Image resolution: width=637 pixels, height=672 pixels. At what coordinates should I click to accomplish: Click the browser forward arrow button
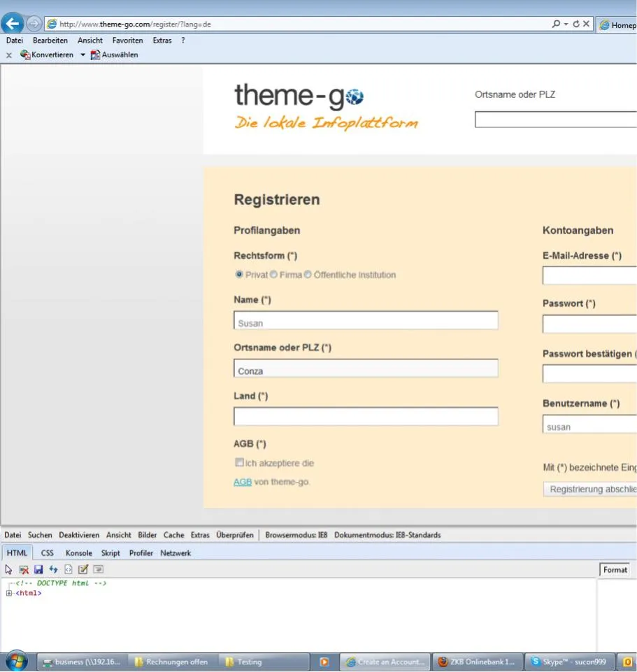point(34,24)
